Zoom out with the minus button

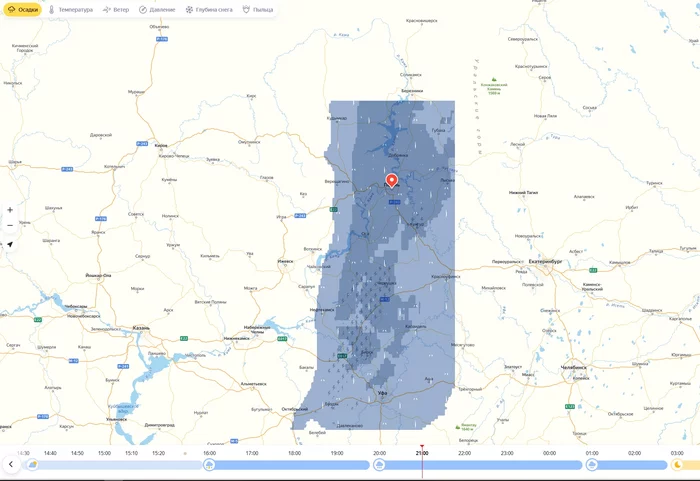(10, 226)
